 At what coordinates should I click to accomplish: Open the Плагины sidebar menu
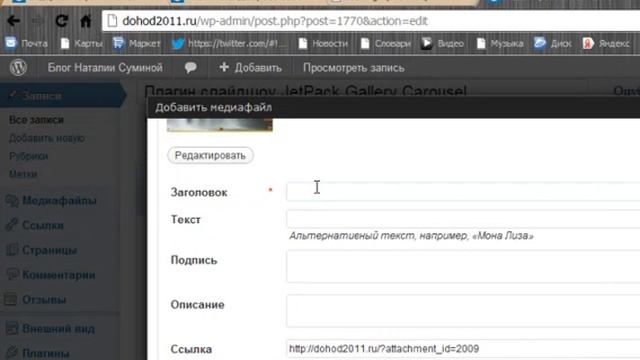(38, 353)
